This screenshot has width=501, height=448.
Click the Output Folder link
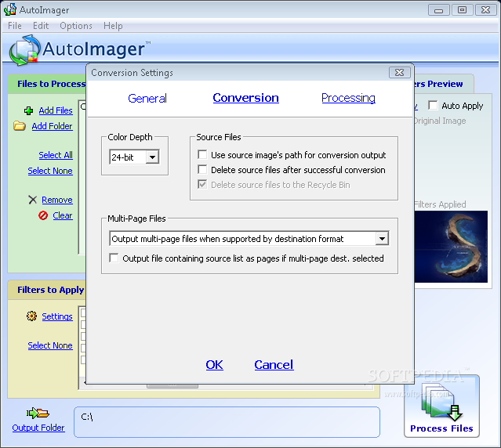click(x=38, y=428)
